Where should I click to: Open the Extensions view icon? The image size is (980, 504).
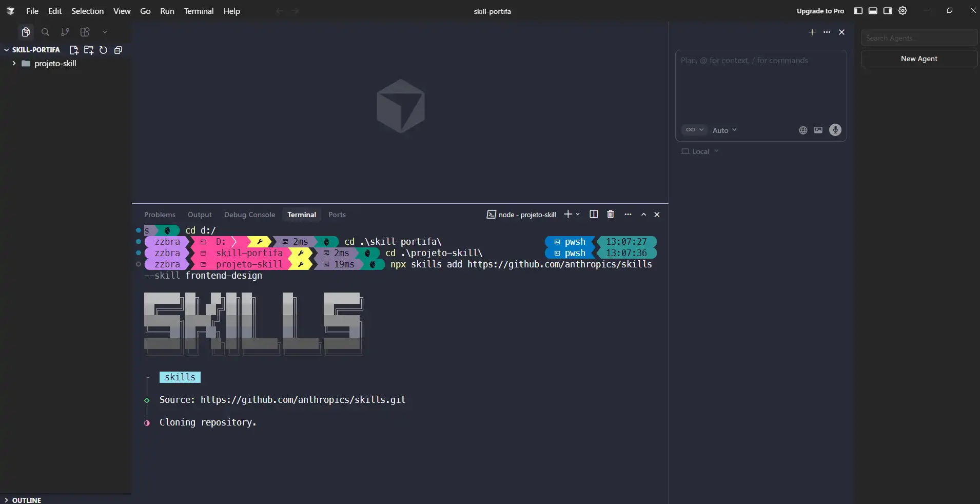pyautogui.click(x=85, y=32)
